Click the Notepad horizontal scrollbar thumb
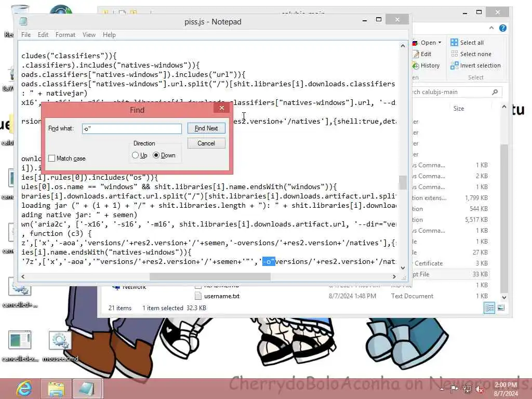 pos(210,276)
